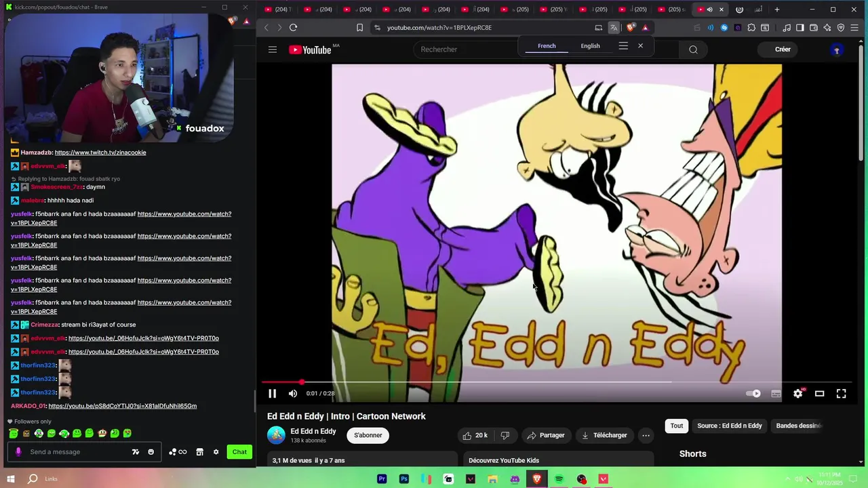The width and height of the screenshot is (868, 488).
Task: Open YouTube hamburger guide menu
Action: tap(272, 49)
